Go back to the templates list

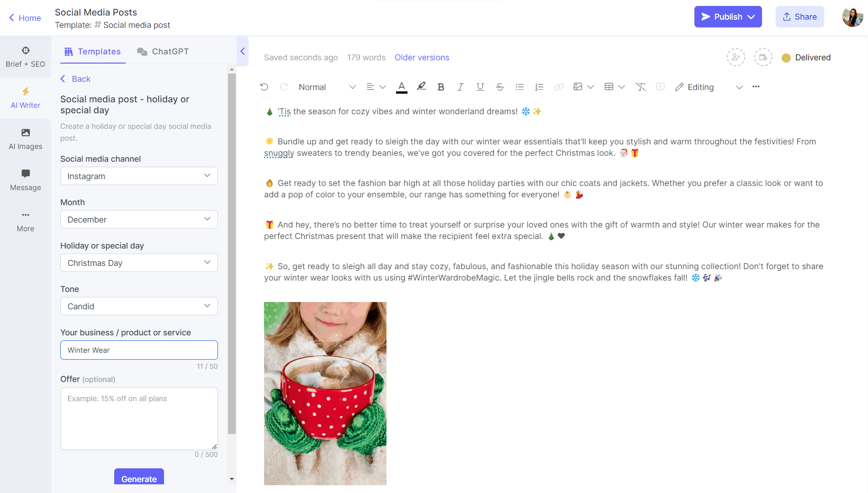point(75,79)
